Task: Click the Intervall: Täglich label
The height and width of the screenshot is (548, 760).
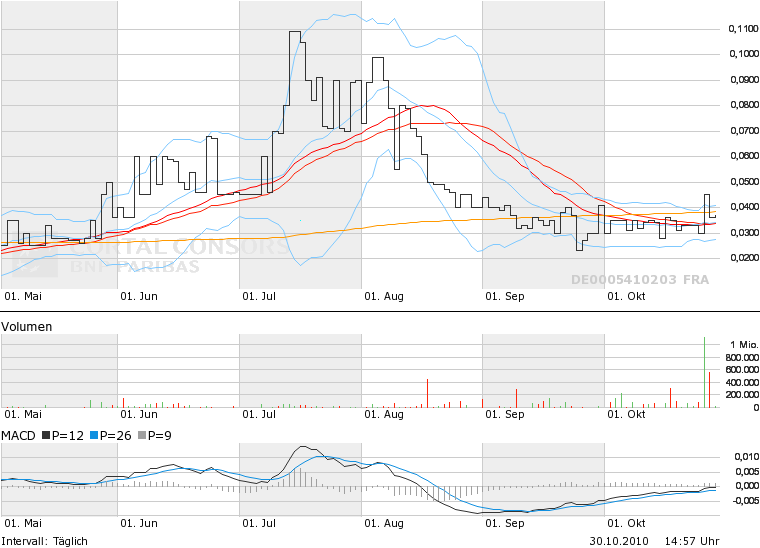Action: (45, 541)
